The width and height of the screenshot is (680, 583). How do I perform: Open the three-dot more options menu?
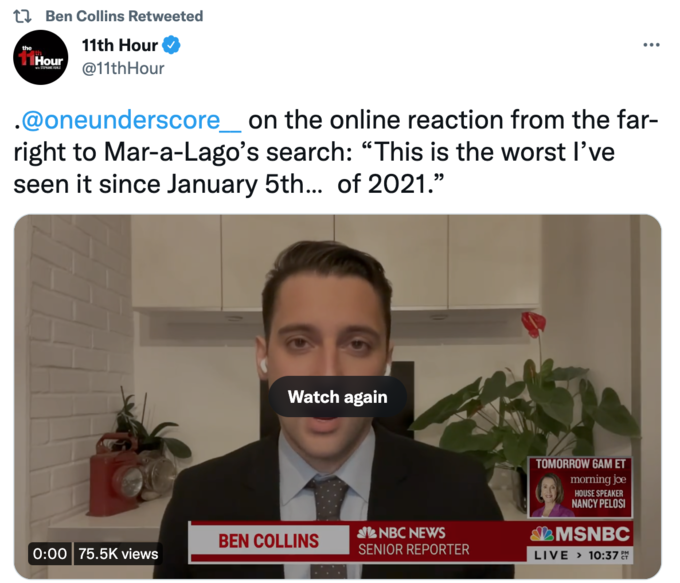click(651, 45)
